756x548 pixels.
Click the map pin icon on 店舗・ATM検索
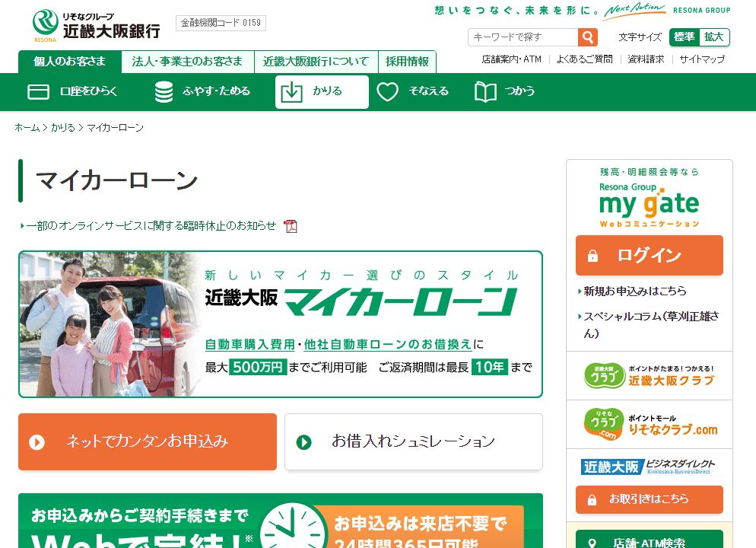tap(592, 543)
